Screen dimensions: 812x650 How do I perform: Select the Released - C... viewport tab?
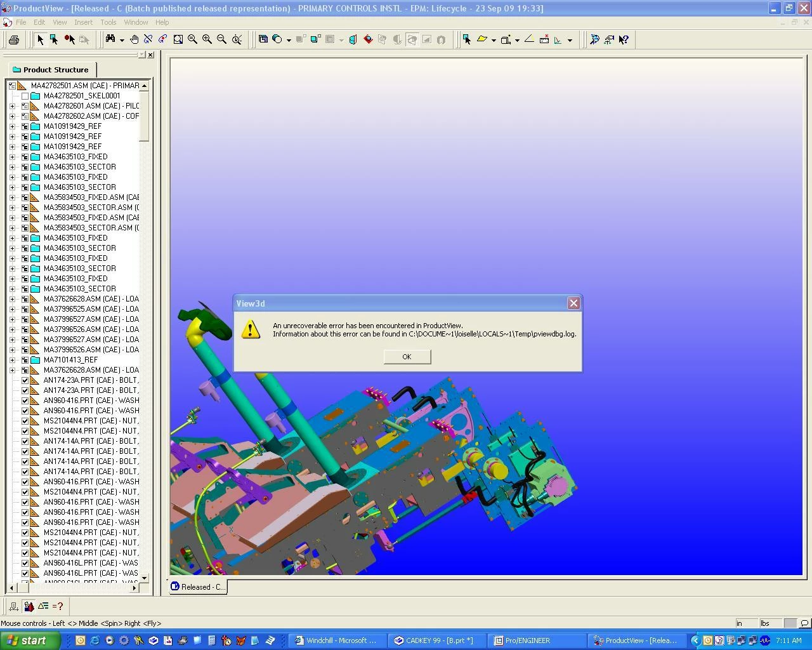198,587
